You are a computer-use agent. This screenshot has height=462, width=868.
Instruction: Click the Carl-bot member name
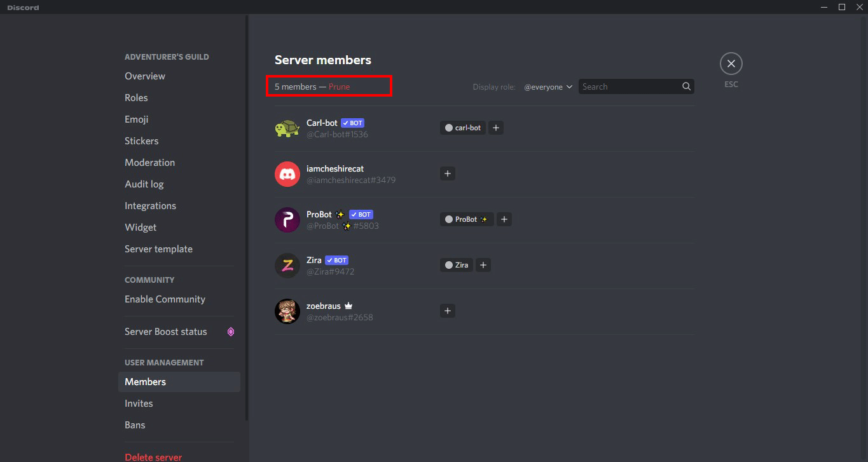pyautogui.click(x=322, y=123)
